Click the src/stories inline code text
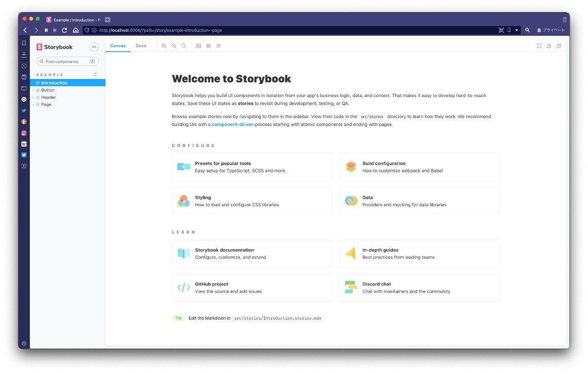Screen dimensions: 588x373 (x=372, y=117)
